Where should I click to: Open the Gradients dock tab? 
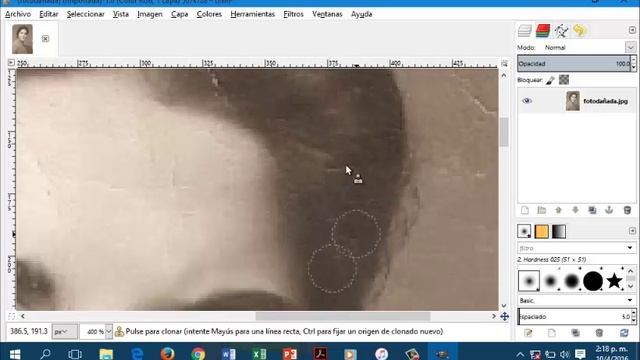tap(559, 231)
